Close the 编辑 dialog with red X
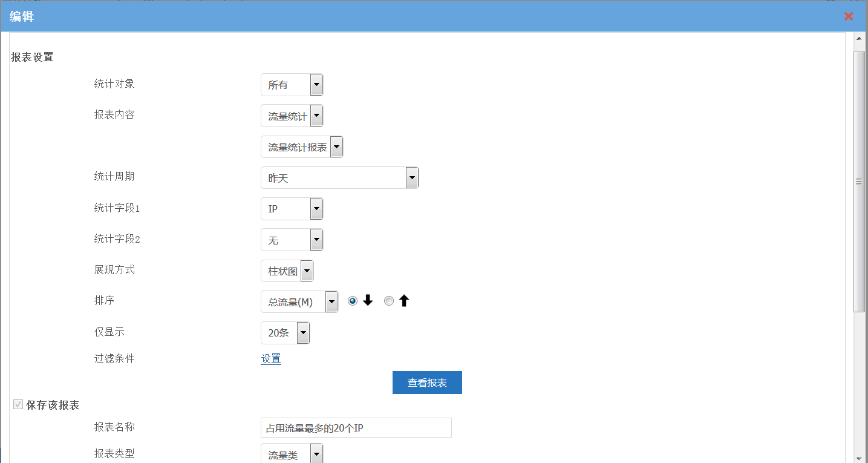Image resolution: width=868 pixels, height=463 pixels. (849, 16)
